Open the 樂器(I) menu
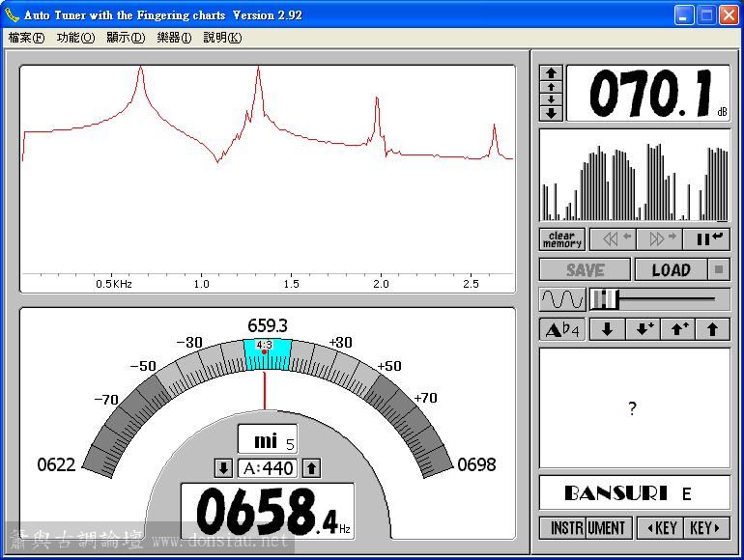This screenshot has width=744, height=560. (174, 38)
